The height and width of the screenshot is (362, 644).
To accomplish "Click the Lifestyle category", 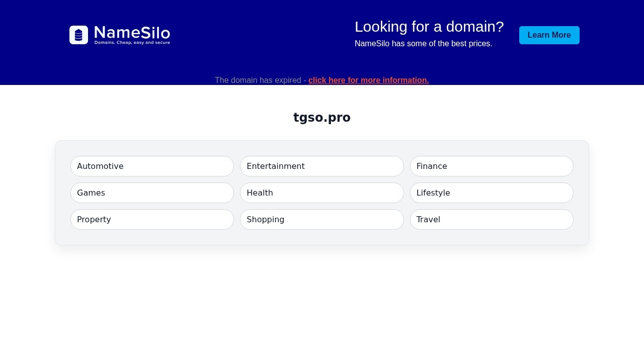I will [x=492, y=193].
